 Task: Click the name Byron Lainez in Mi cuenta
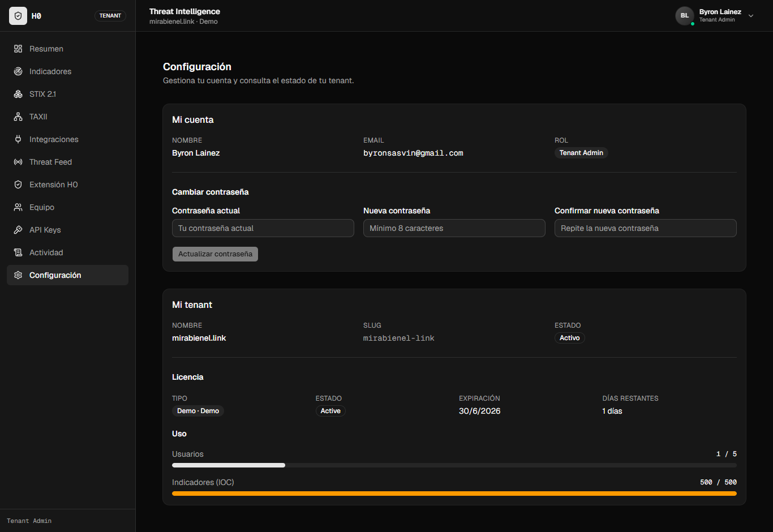pos(196,153)
